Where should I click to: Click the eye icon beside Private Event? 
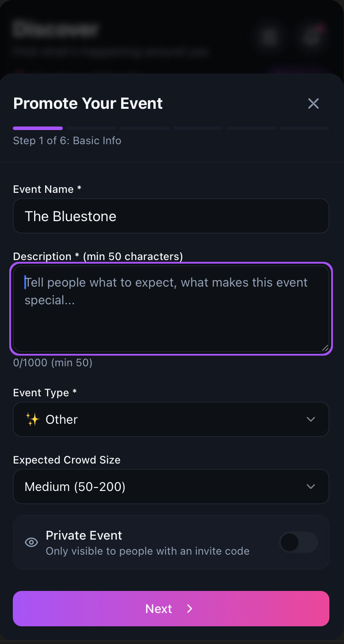click(31, 542)
